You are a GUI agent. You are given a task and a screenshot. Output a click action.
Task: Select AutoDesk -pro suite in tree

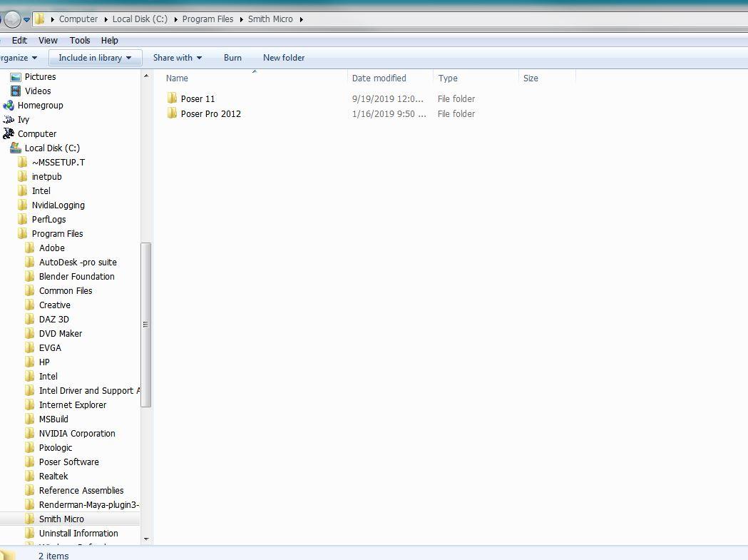click(x=78, y=262)
